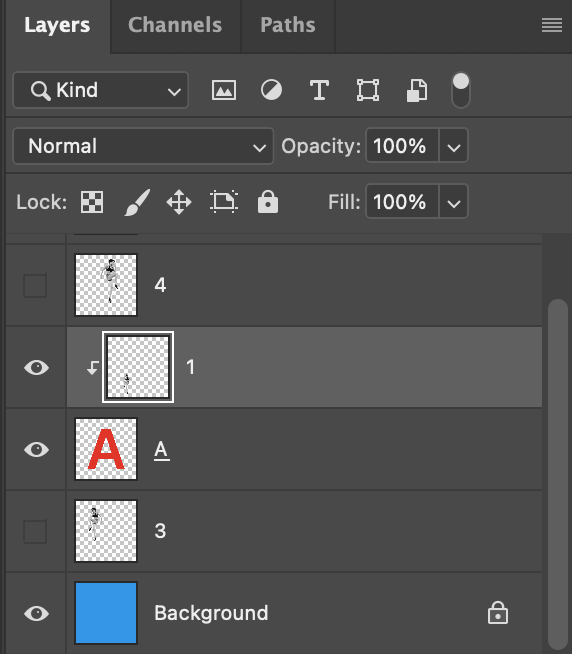Prevent artboard auto-nesting lock icon
This screenshot has width=572, height=654.
coord(224,202)
